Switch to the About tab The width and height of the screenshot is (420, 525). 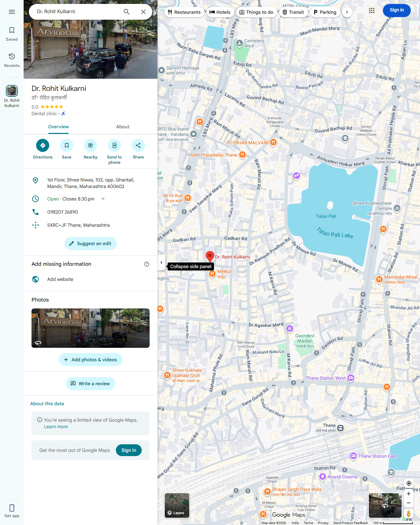[123, 127]
